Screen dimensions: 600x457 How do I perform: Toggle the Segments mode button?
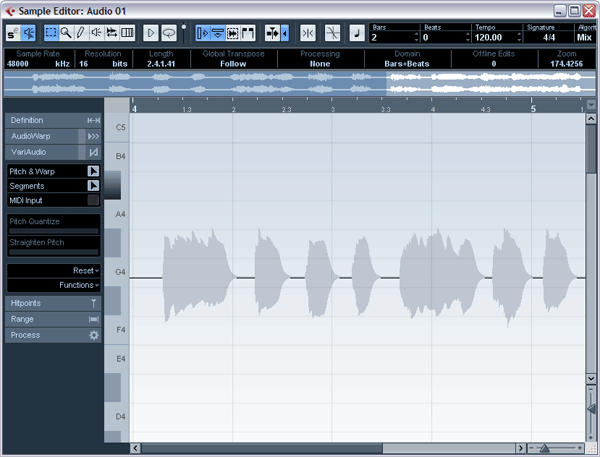[x=93, y=186]
